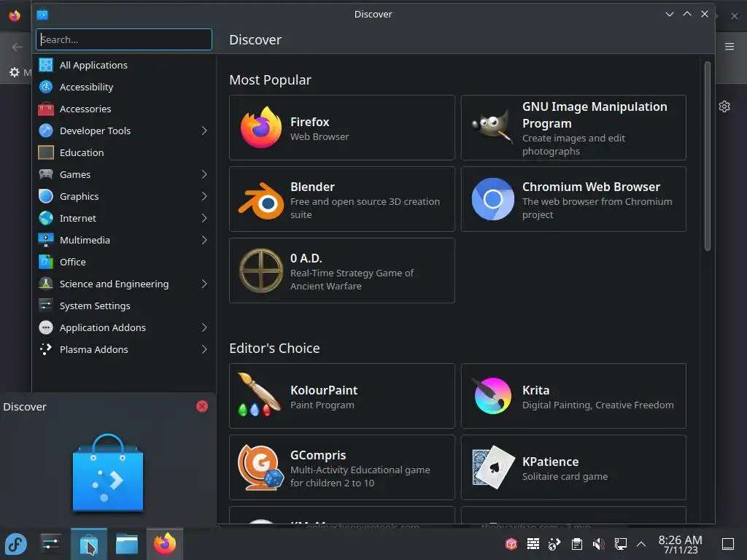Expand the Graphics category arrow
Screen dimensions: 747x560
204,196
